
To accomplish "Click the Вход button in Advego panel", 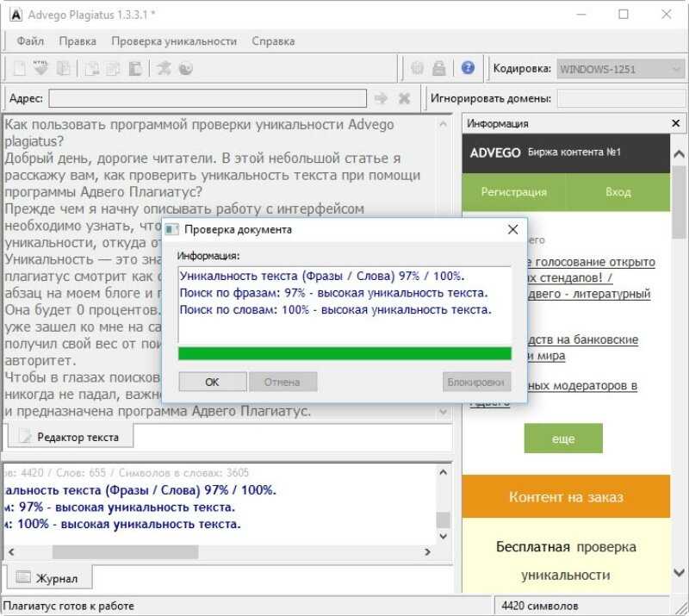I will [x=618, y=192].
